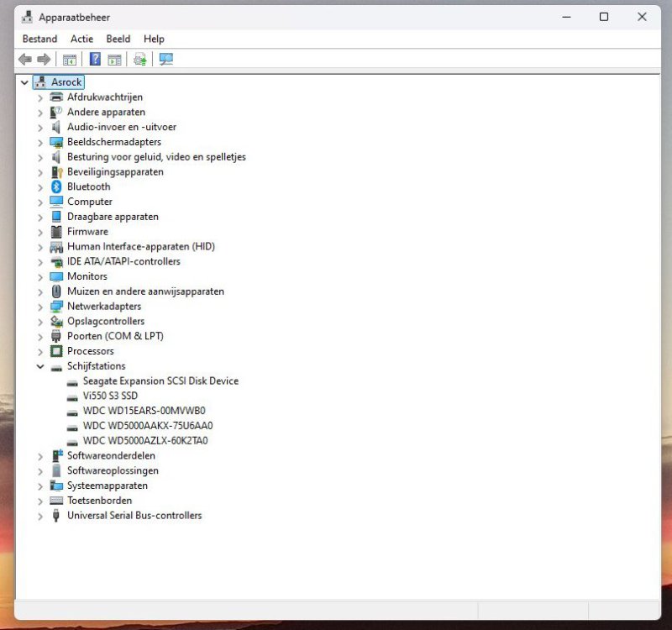Expand the Monitors node

coord(40,277)
